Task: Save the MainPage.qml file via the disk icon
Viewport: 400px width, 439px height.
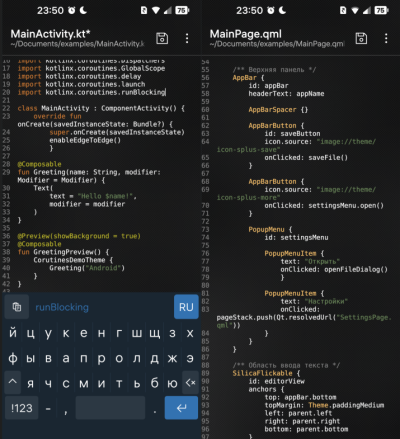Action: pos(361,38)
